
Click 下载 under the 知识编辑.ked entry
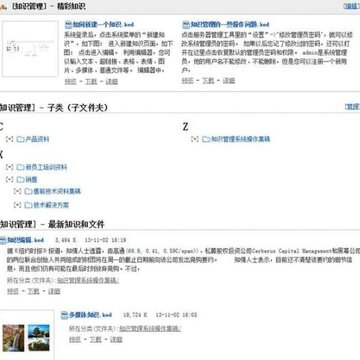[33, 291]
